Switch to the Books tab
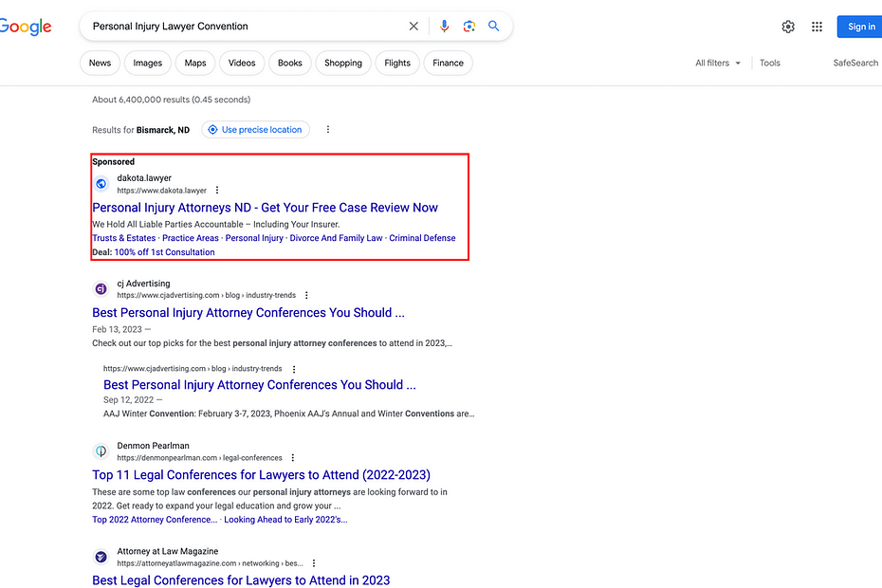This screenshot has width=882, height=588. coord(289,63)
